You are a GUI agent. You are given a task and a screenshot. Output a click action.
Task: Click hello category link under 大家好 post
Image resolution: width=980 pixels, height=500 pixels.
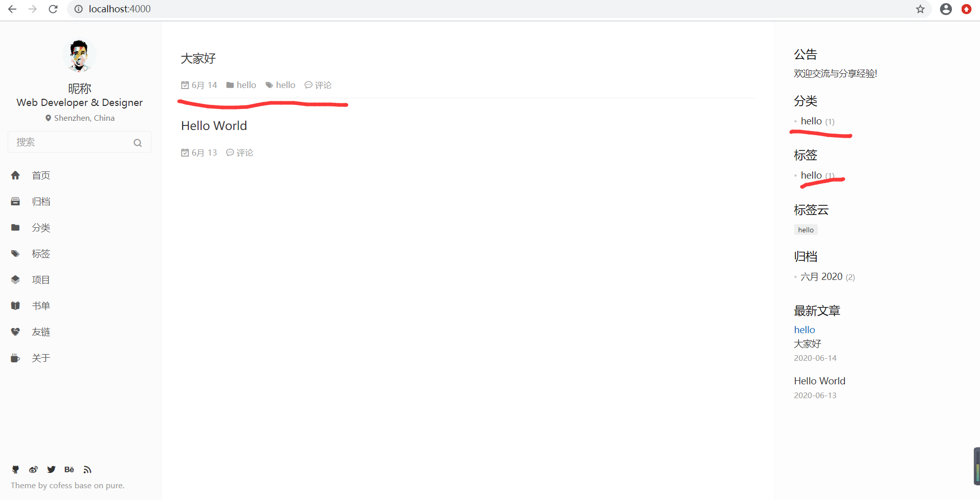246,85
